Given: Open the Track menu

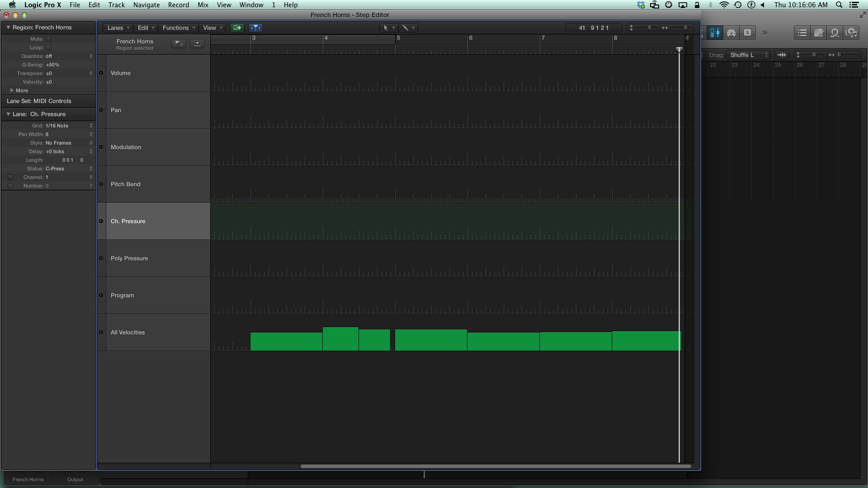Looking at the screenshot, I should coord(116,5).
